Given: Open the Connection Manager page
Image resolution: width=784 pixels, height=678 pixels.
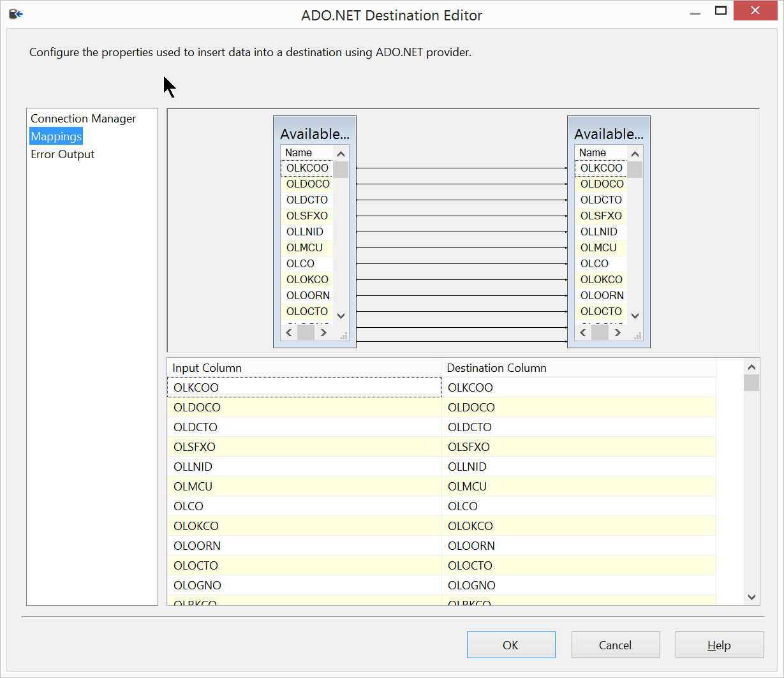Looking at the screenshot, I should coord(84,119).
